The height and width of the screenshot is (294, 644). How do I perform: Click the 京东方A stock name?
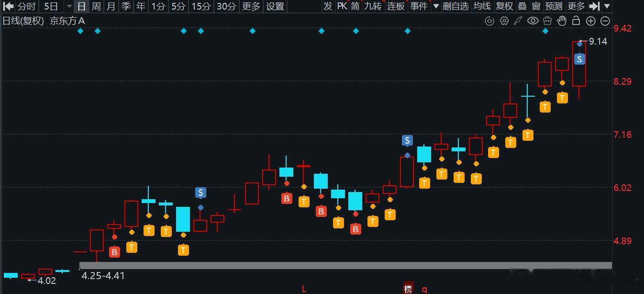[67, 21]
